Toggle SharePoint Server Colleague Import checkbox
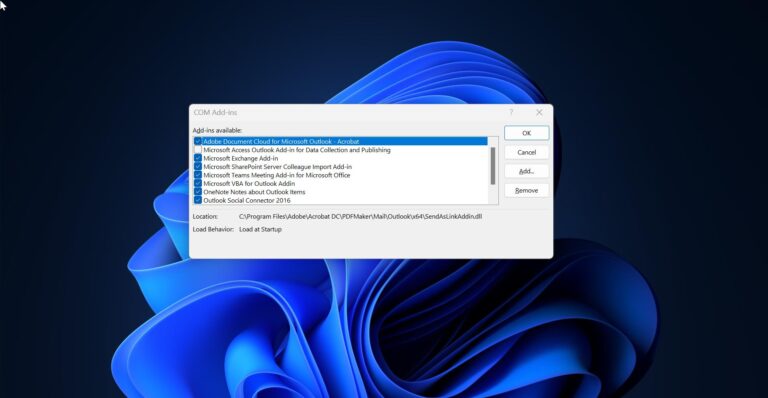Viewport: 768px width, 398px height. pos(198,166)
